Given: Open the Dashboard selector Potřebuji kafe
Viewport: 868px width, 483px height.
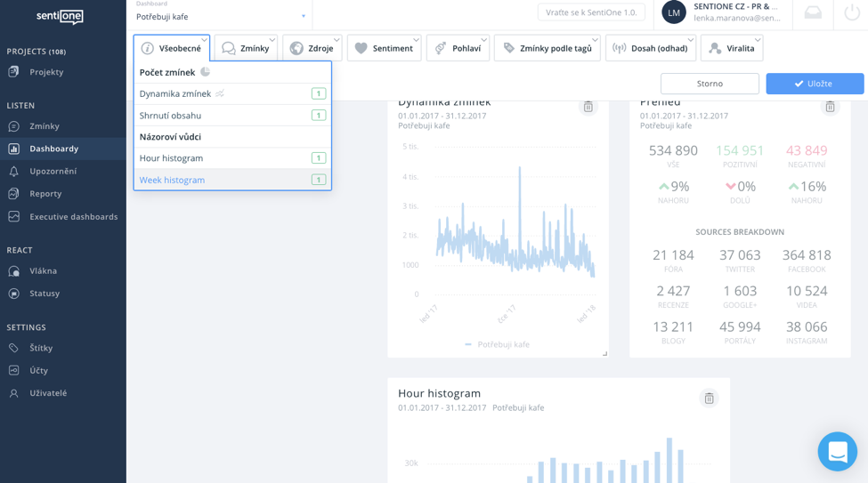Looking at the screenshot, I should click(x=220, y=16).
